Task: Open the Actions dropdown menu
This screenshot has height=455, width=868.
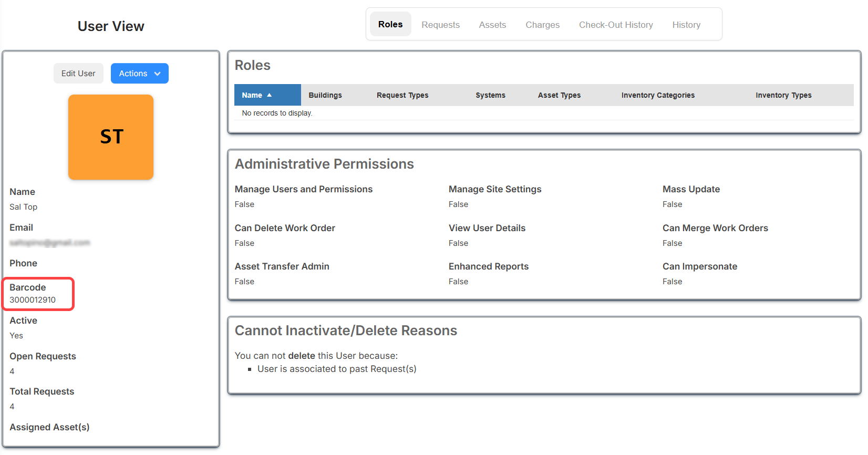Action: point(140,74)
